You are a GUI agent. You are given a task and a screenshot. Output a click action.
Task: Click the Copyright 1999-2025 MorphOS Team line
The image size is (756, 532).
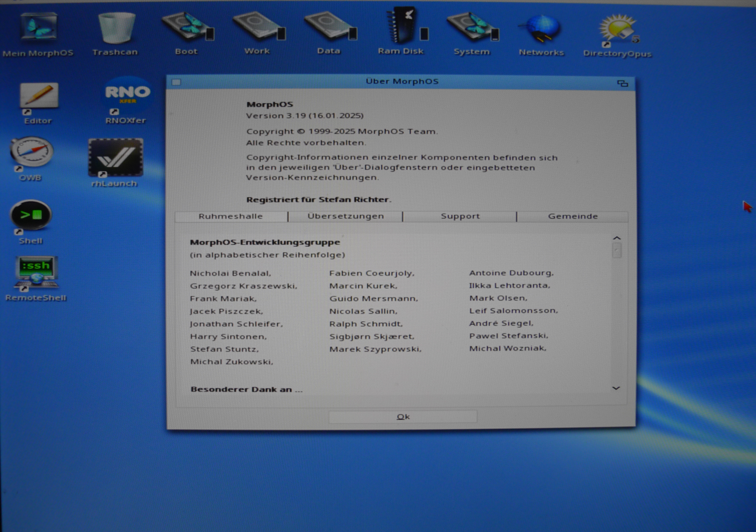[342, 132]
